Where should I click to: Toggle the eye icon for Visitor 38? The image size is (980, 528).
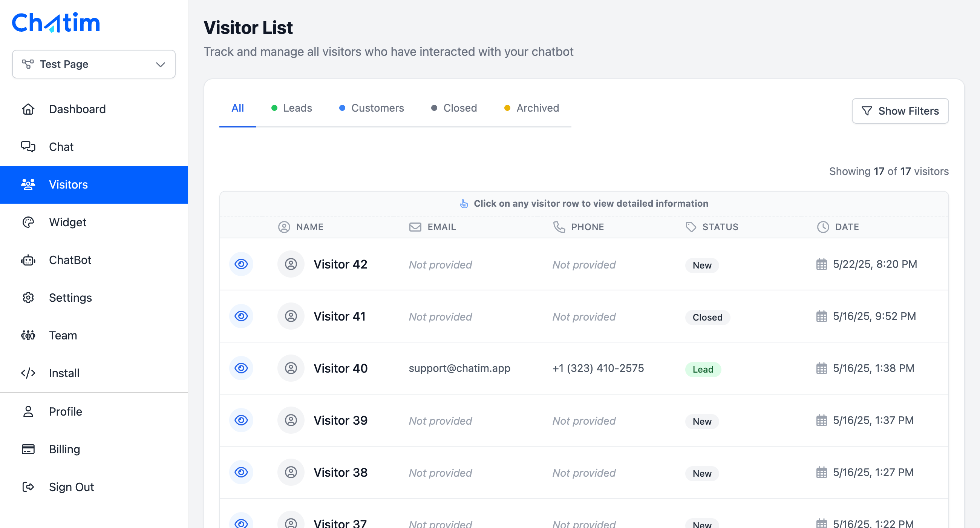click(241, 472)
